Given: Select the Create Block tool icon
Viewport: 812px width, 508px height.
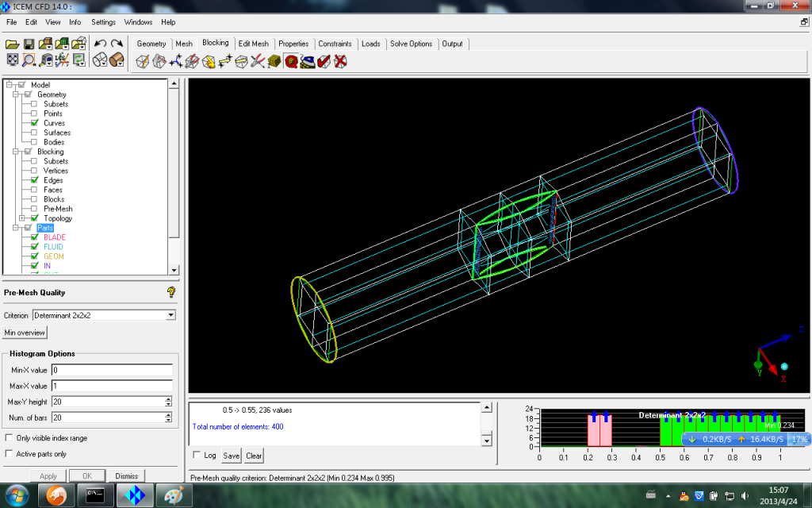Looking at the screenshot, I should click(x=143, y=61).
